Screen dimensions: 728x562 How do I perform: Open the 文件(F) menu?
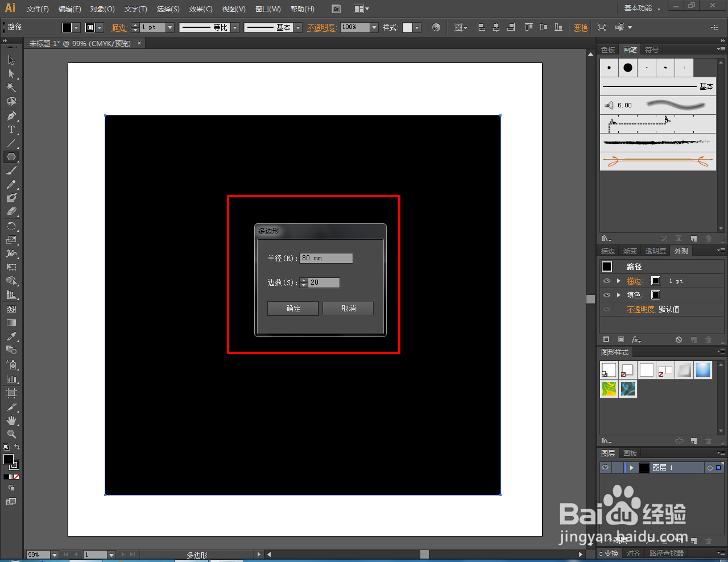click(x=38, y=9)
